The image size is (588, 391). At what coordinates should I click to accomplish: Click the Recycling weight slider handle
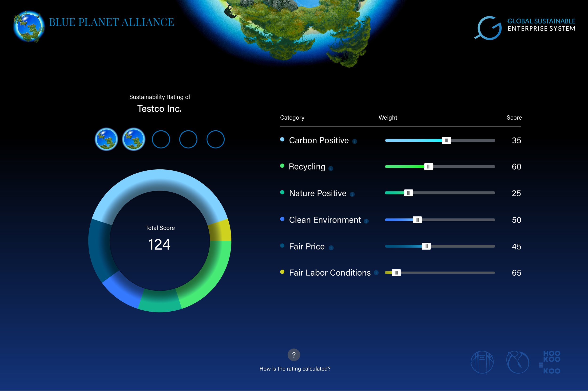coord(429,167)
